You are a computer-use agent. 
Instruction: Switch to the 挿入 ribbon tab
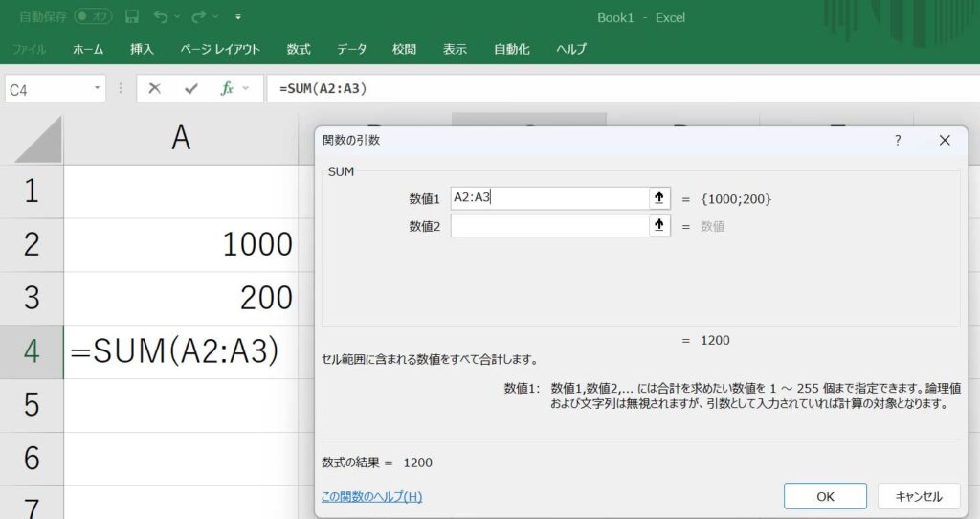[143, 49]
